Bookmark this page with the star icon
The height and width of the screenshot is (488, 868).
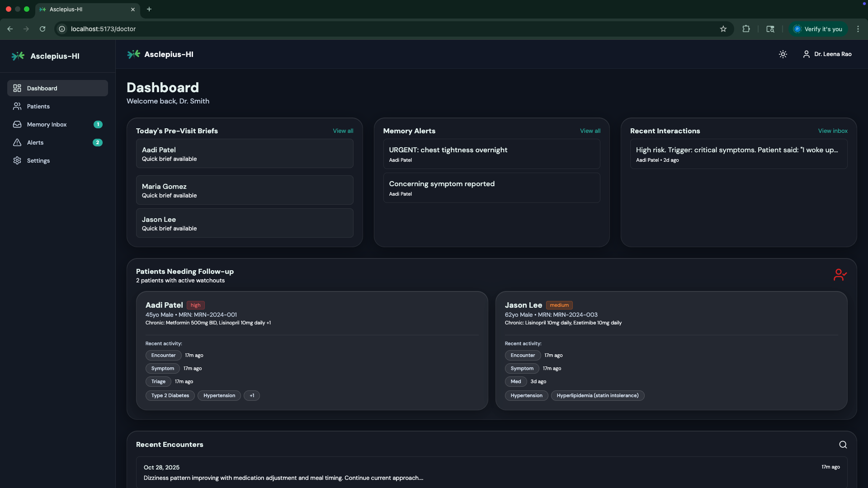click(723, 29)
